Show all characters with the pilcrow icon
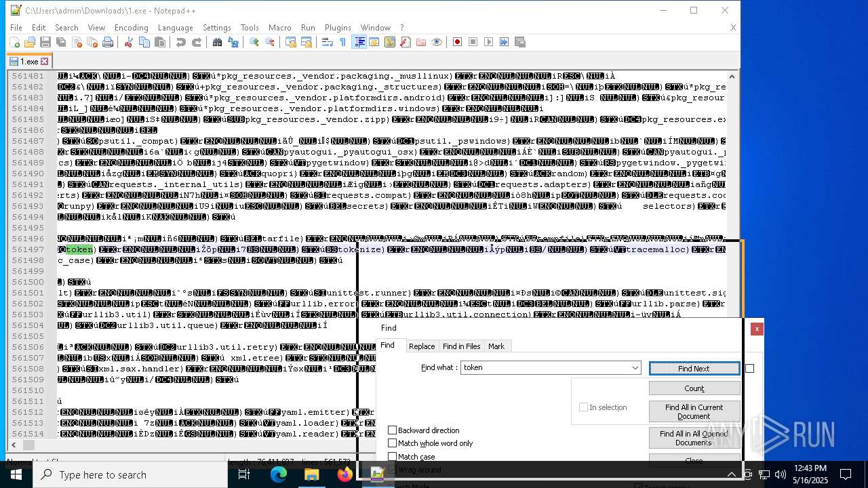This screenshot has width=868, height=488. 342,42
